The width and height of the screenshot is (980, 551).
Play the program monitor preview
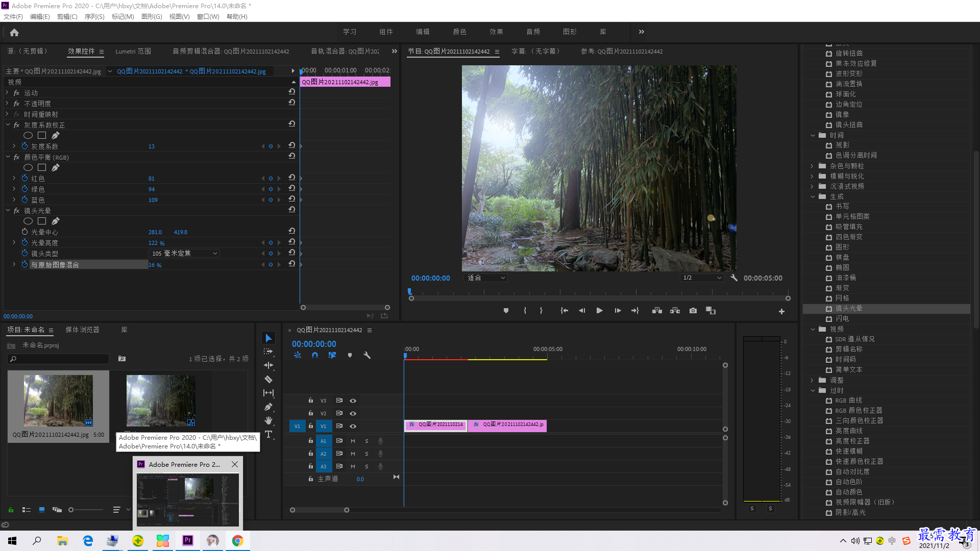pyautogui.click(x=600, y=311)
